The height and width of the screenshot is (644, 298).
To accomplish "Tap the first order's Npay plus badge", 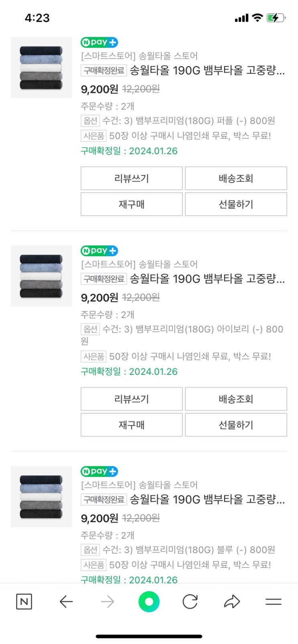I will (x=99, y=42).
